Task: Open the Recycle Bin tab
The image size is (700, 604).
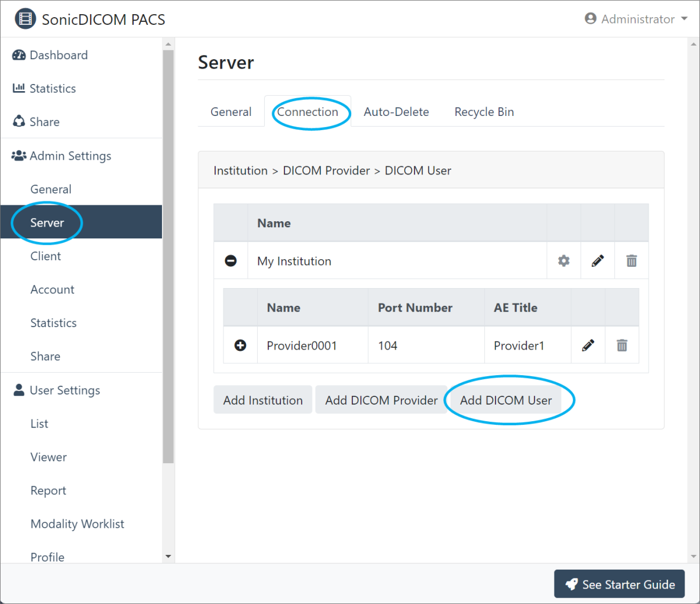Action: 484,111
